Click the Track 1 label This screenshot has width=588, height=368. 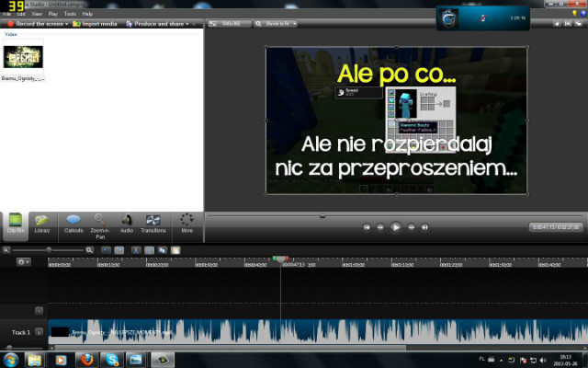point(20,332)
